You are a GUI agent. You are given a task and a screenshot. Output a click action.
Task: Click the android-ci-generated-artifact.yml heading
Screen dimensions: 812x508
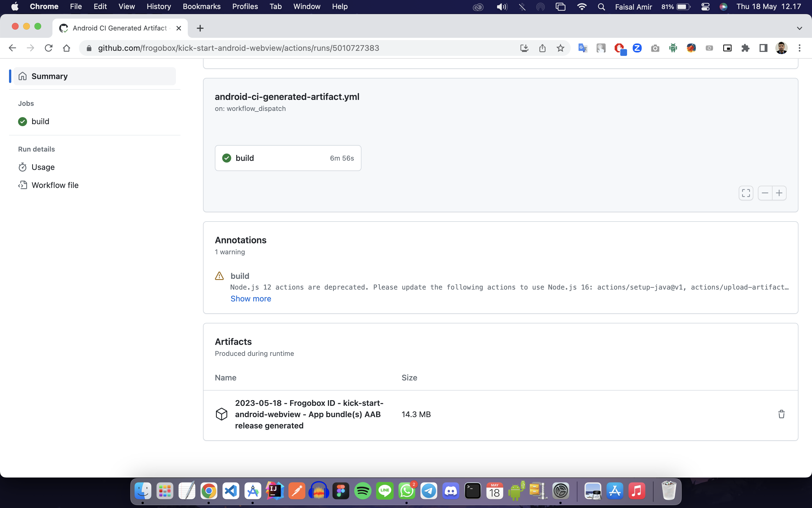coord(287,97)
